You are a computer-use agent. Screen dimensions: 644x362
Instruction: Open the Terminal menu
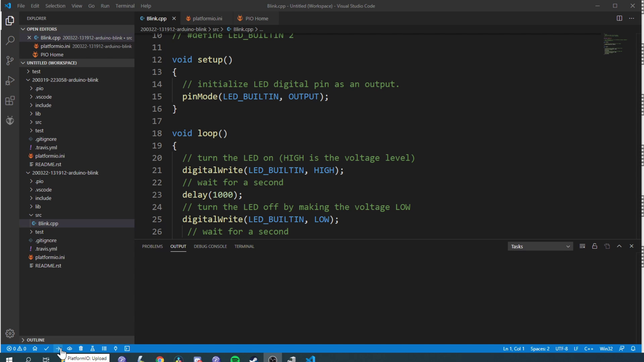[125, 6]
